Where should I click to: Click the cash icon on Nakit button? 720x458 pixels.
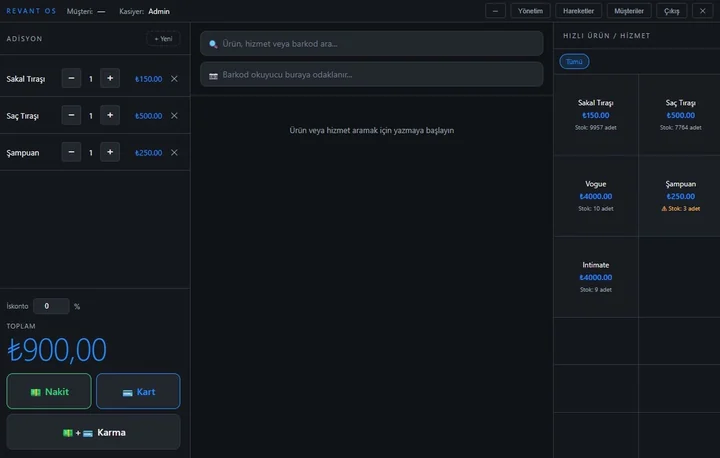point(35,392)
